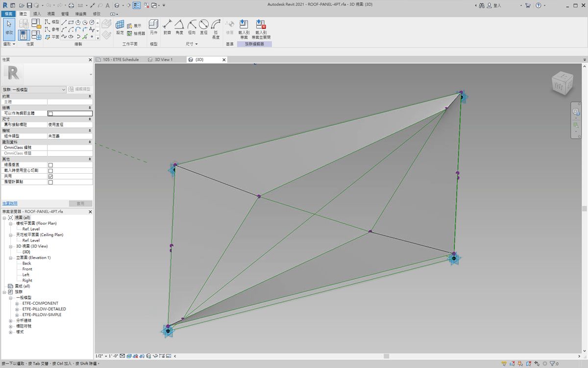Choose the 弧長度 arc length dimension tool

(216, 29)
